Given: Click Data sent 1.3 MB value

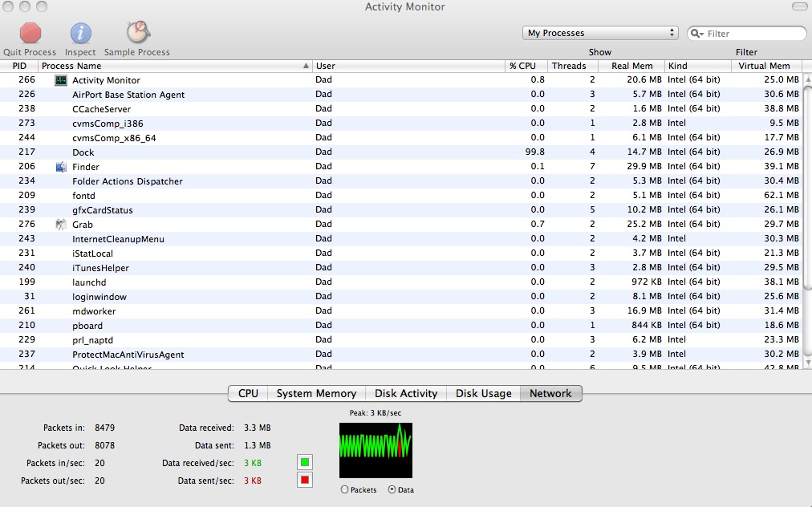Looking at the screenshot, I should coord(258,445).
